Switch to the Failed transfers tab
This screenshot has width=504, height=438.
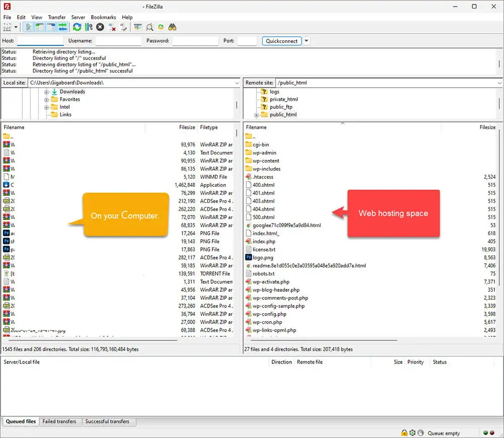click(59, 421)
